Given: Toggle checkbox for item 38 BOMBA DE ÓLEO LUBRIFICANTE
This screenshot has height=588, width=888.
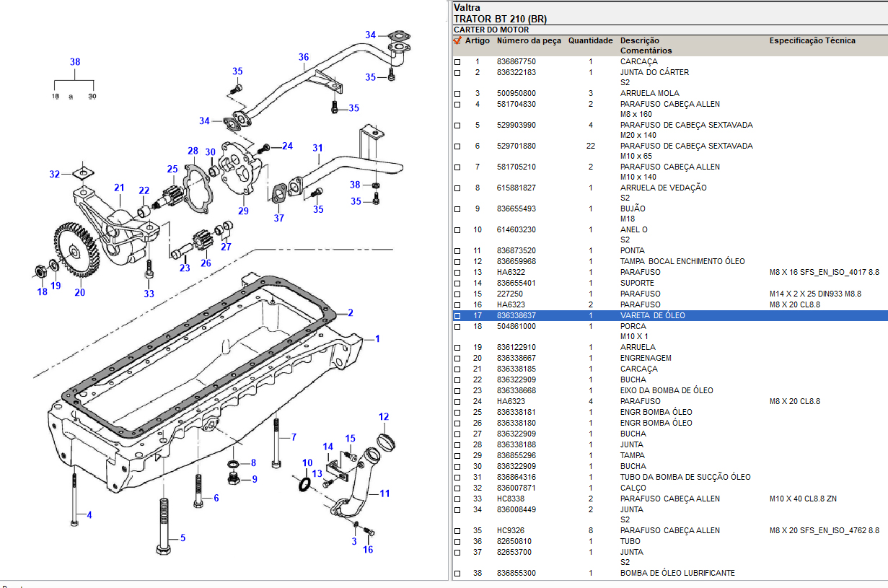Looking at the screenshot, I should (x=457, y=574).
